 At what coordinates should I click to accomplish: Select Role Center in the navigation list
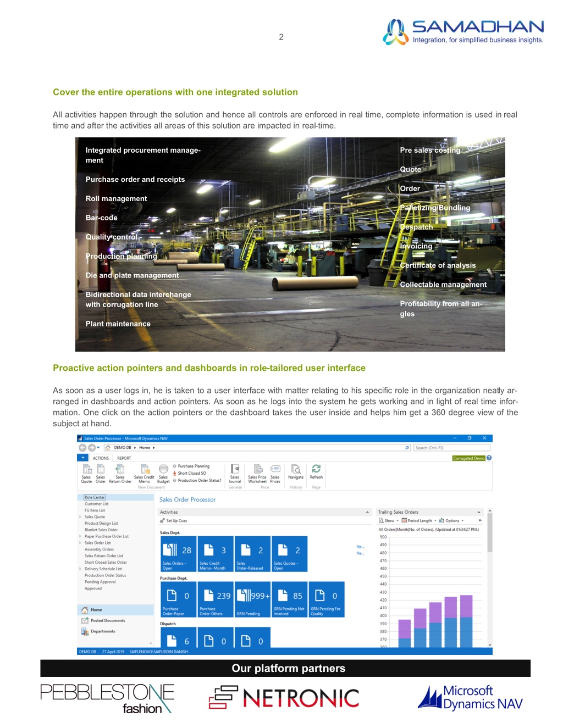pos(95,497)
